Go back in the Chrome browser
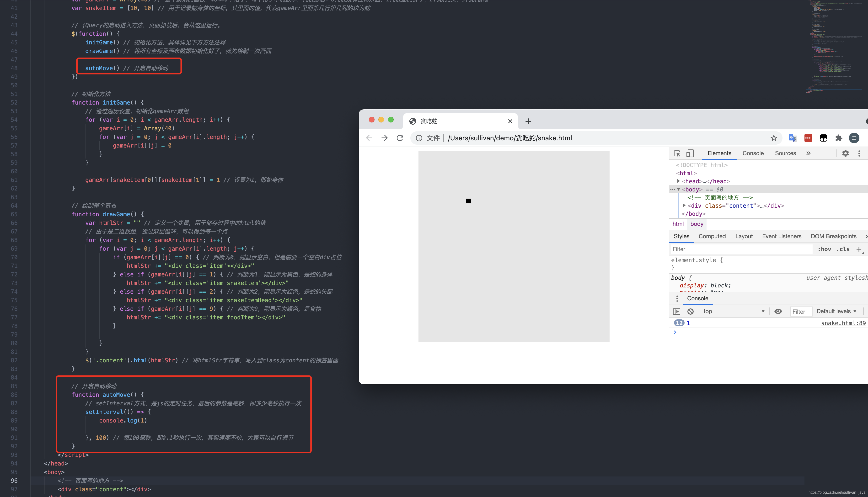This screenshot has width=868, height=497. pos(369,138)
